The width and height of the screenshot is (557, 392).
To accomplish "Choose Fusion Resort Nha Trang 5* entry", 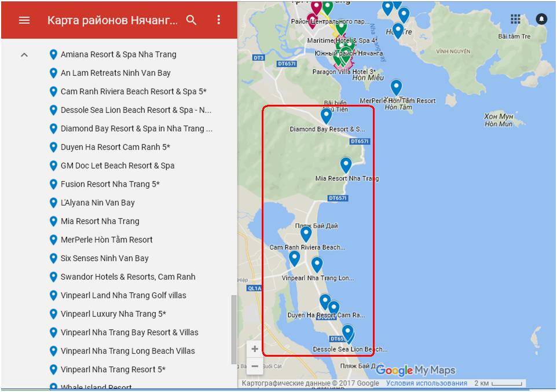I will pos(110,184).
